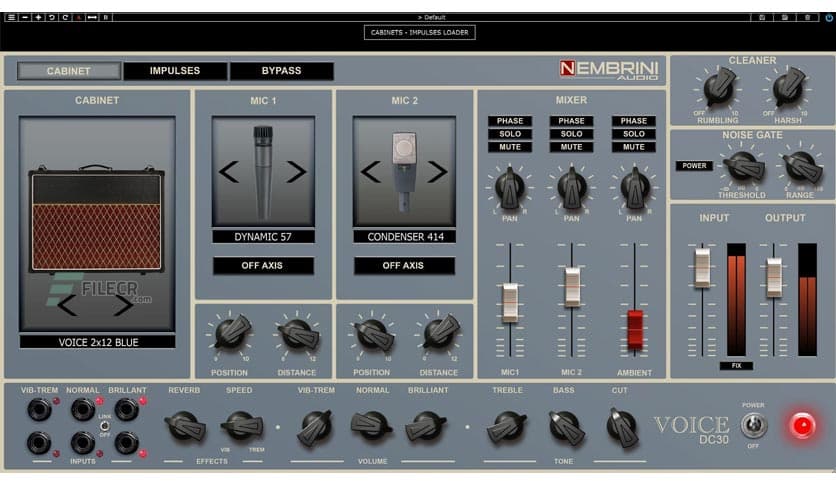836x484 pixels.
Task: Click the Rumbling cleaner knob
Action: [719, 88]
